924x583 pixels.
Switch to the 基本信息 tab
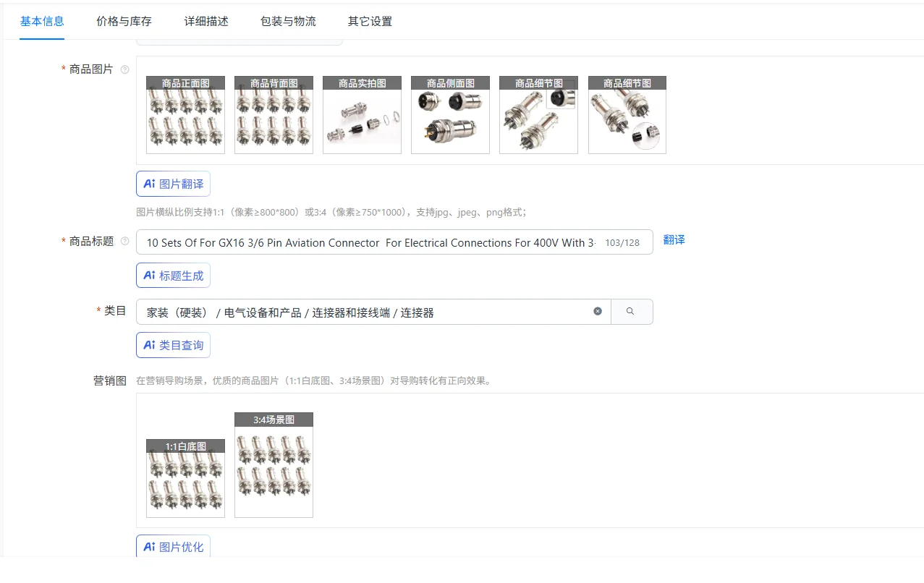pos(42,21)
